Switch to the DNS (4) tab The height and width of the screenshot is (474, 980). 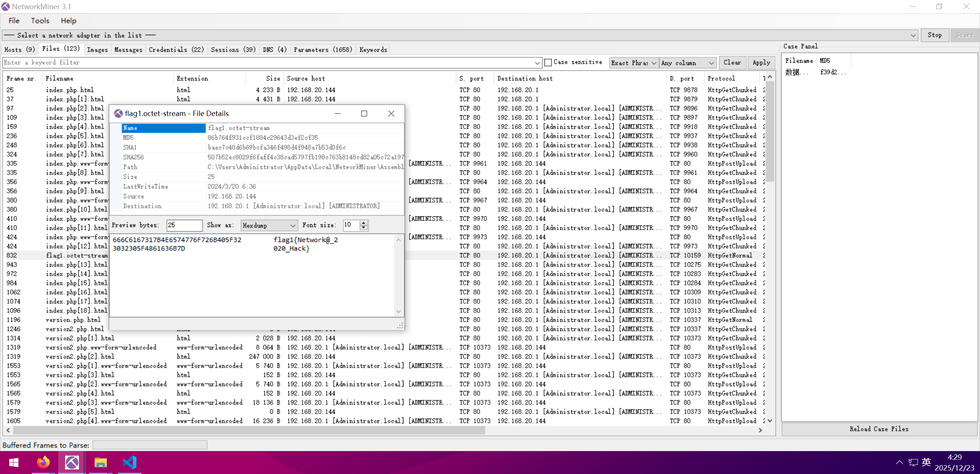(x=275, y=49)
